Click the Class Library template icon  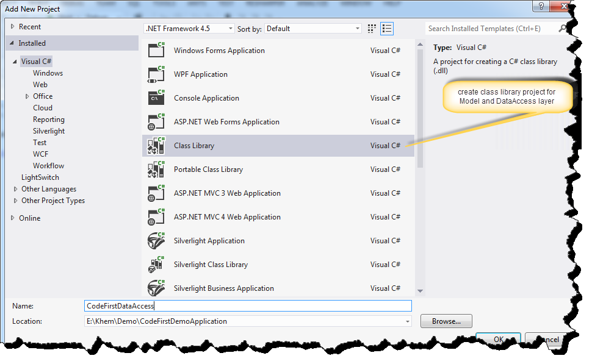point(156,146)
